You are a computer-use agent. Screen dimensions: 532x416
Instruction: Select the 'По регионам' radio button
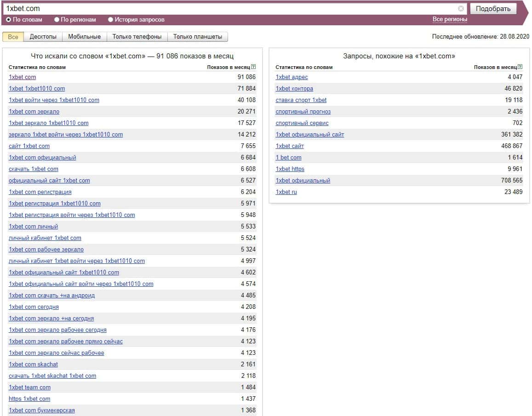57,20
